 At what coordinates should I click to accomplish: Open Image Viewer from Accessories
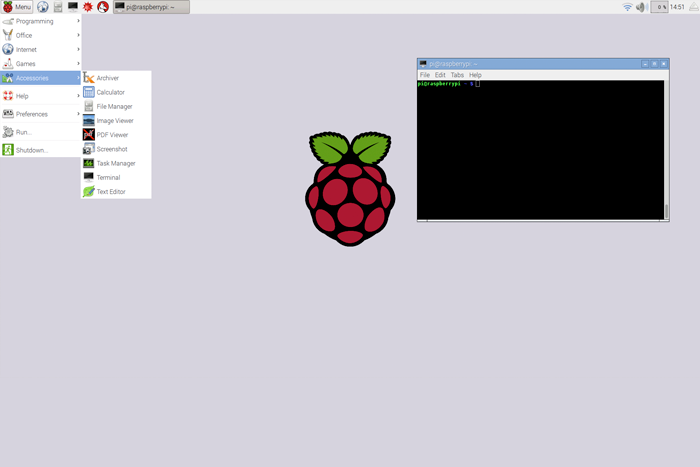pos(116,121)
